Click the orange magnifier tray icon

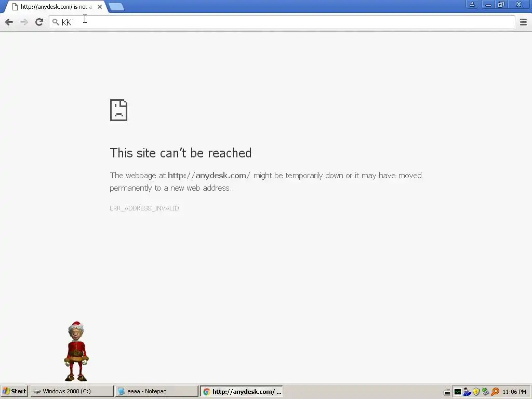pos(495,392)
